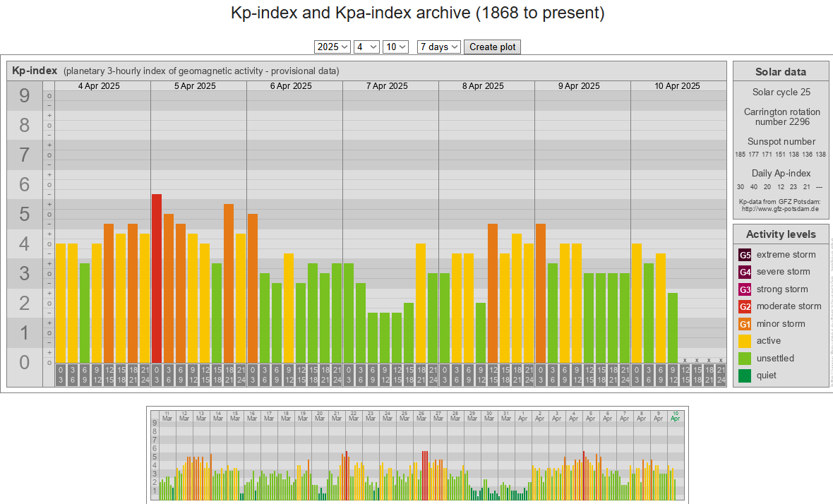Click the '26 Mar' column in overview chart
The width and height of the screenshot is (833, 504).
point(421,415)
